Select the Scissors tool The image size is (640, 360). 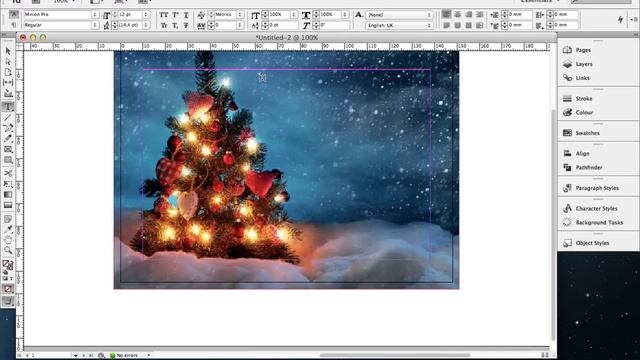coord(8,173)
